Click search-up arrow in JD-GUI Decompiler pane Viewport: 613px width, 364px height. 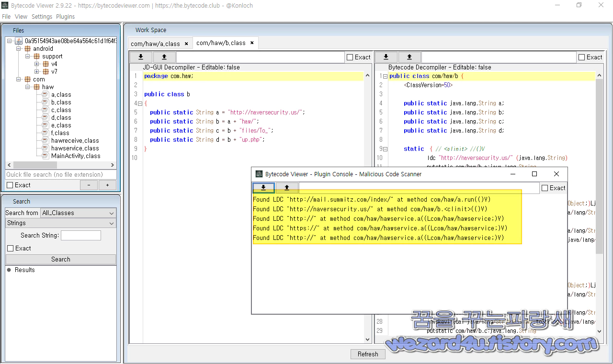click(x=164, y=57)
